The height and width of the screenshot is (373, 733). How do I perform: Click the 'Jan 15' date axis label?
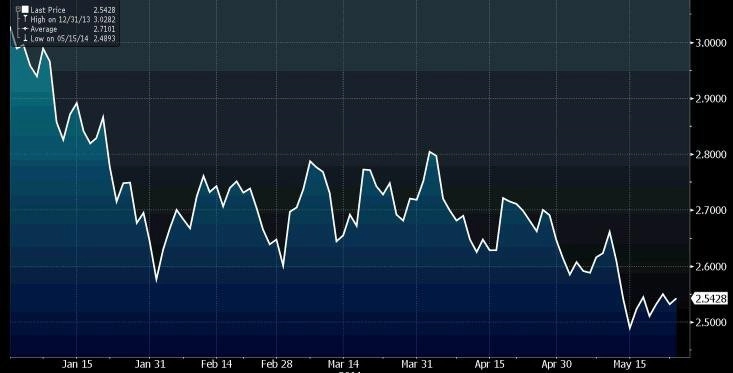77,364
